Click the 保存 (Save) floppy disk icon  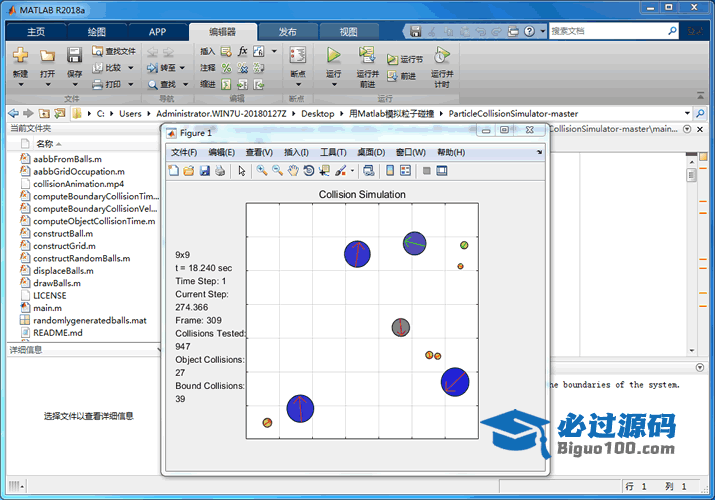(x=74, y=55)
